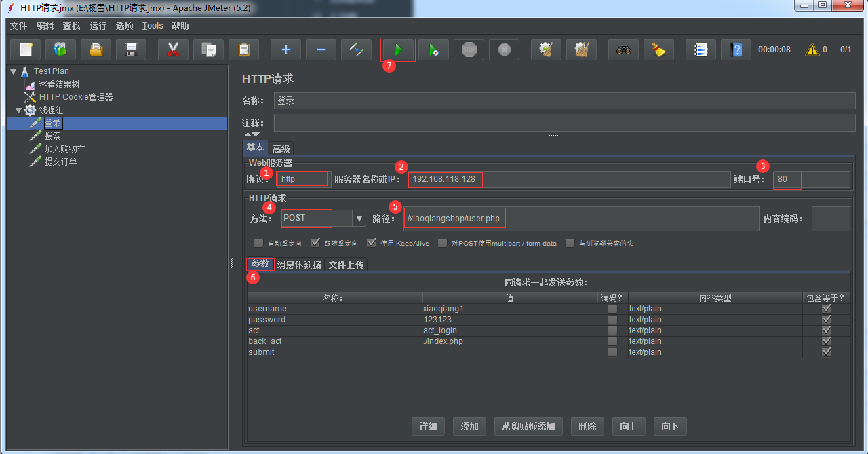
Task: Switch to the 高级 tab
Action: [x=281, y=149]
